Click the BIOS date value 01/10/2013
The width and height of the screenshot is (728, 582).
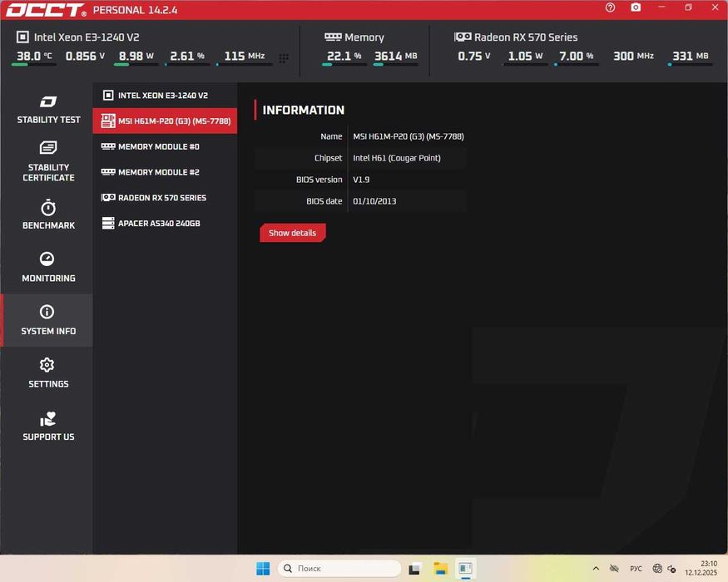point(374,201)
